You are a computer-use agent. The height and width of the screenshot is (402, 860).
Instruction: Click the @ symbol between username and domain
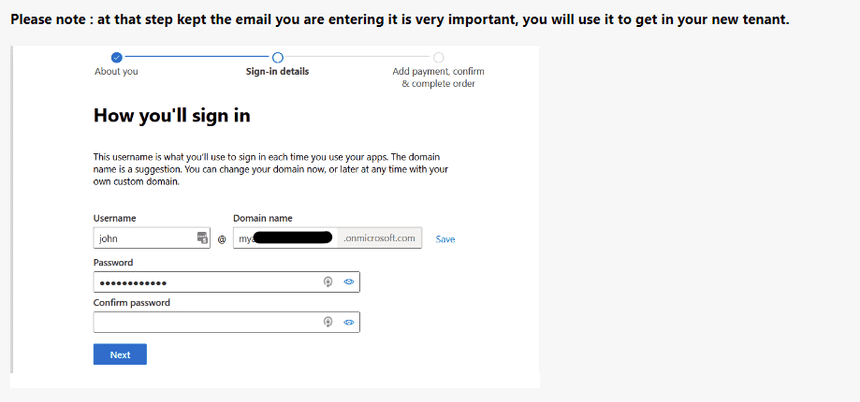pos(222,239)
